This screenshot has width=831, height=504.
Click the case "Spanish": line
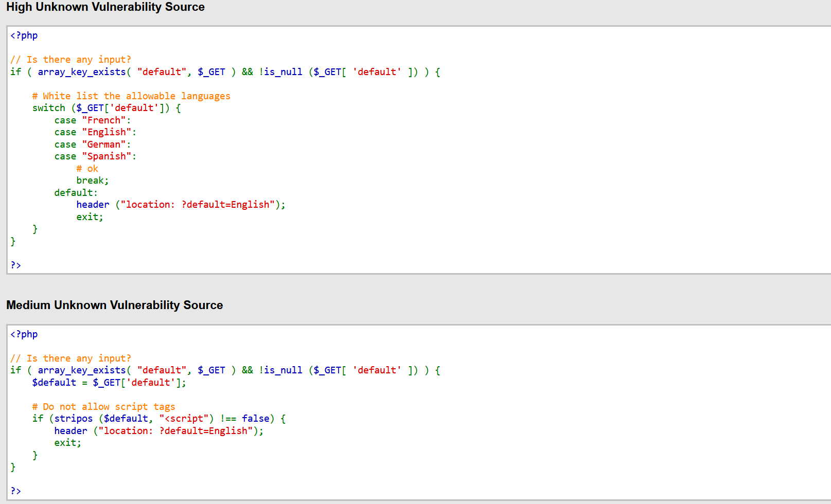[95, 156]
